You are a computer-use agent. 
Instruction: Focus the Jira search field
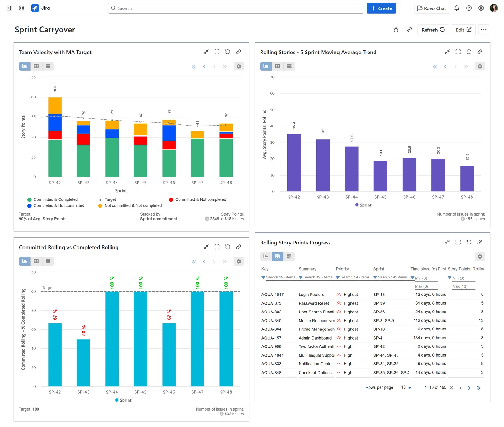point(236,8)
